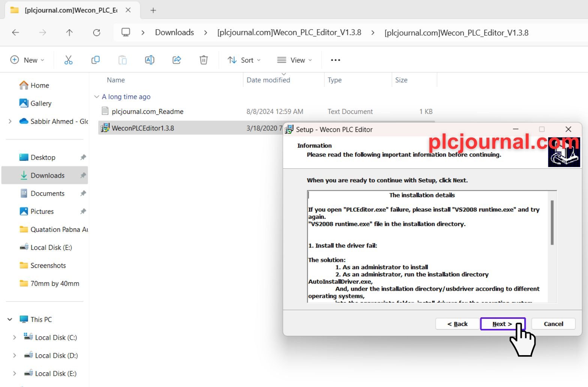Close the Wecon_PLC_Editor Explorer tab
Viewport: 588px width, 387px height.
tap(128, 10)
